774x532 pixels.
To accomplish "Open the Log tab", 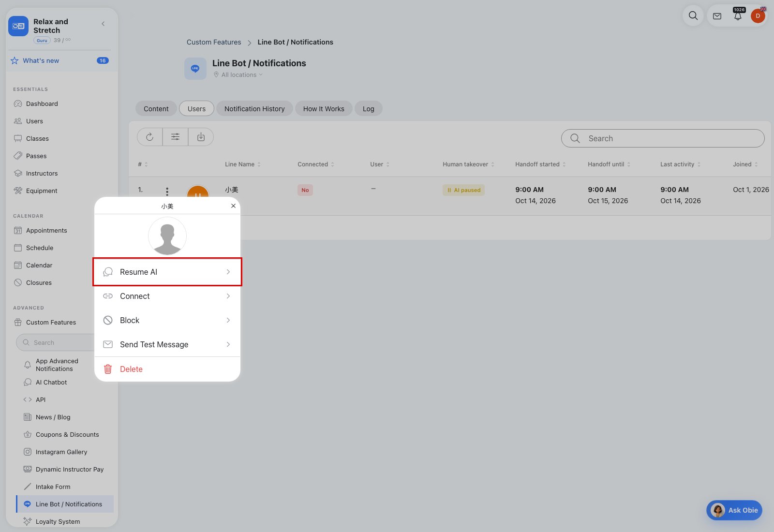I will [369, 109].
